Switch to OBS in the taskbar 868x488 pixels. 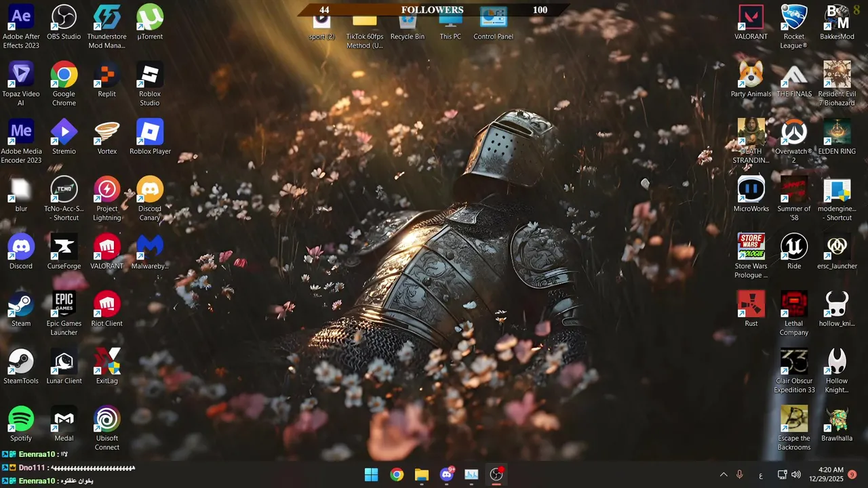tap(496, 474)
